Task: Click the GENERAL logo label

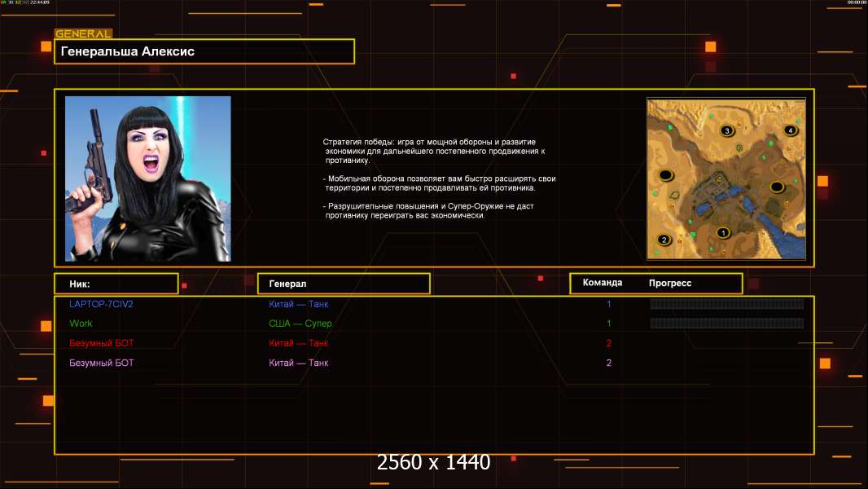Action: [x=84, y=33]
